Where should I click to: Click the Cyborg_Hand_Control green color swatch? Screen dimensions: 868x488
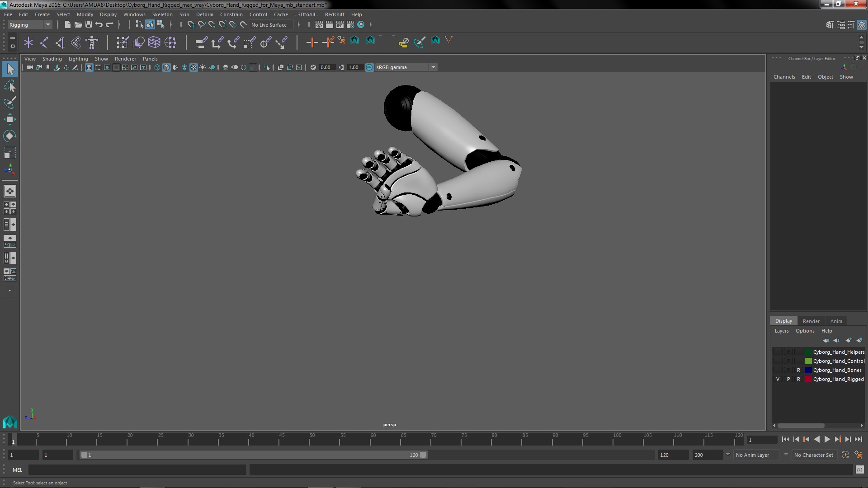(x=808, y=361)
